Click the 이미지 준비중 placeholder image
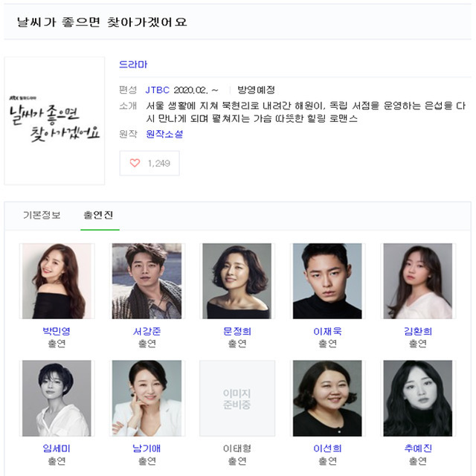Screen dimensions: 476x476 coord(237,399)
